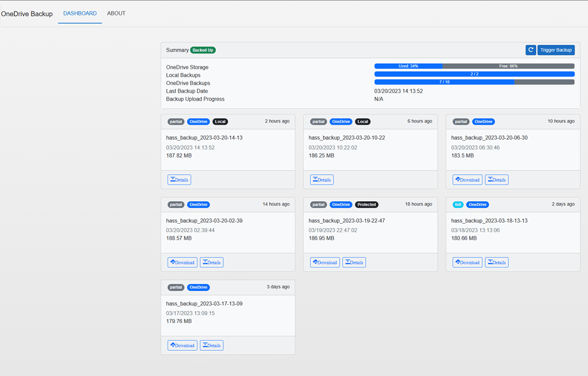Open Details for hass_backup_2023-03-18-13-13
This screenshot has height=376, width=588.
click(x=496, y=262)
